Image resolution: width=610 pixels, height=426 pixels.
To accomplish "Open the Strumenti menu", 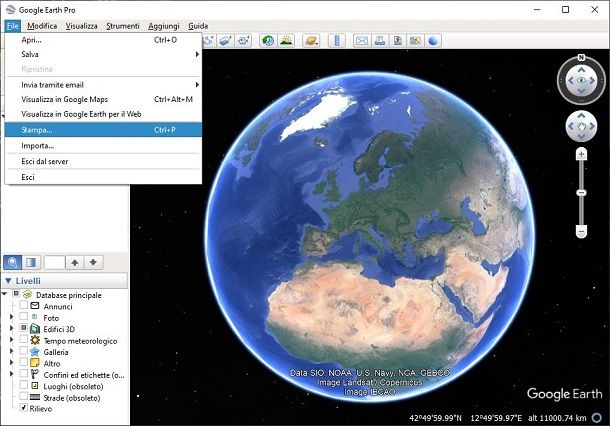I will [x=123, y=26].
